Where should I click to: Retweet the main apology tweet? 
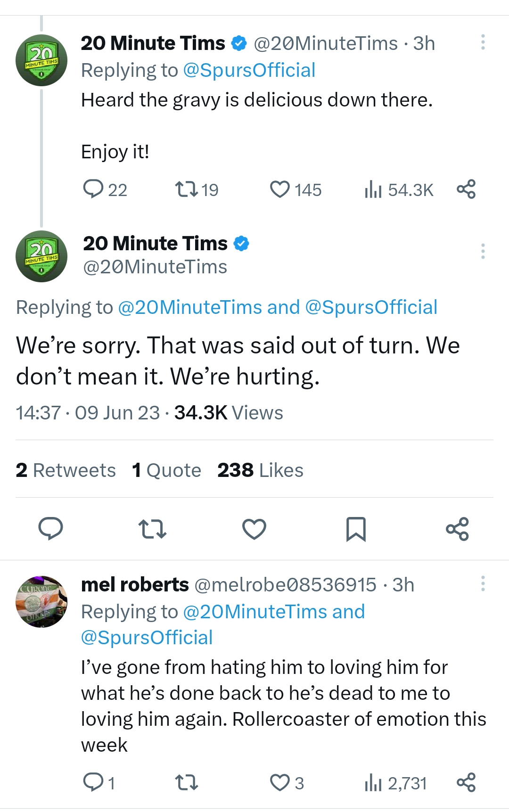tap(153, 529)
